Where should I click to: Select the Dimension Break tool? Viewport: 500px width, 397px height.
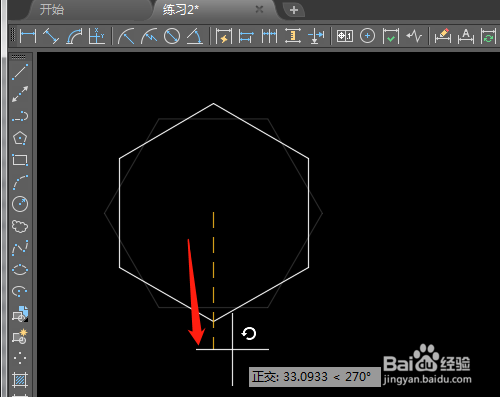[x=316, y=36]
